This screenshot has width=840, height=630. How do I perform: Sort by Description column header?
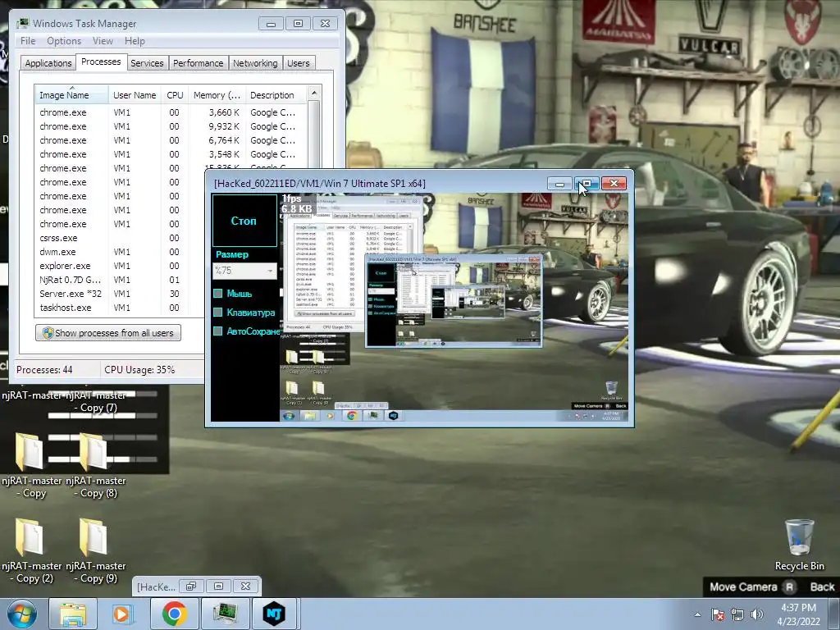click(x=276, y=95)
